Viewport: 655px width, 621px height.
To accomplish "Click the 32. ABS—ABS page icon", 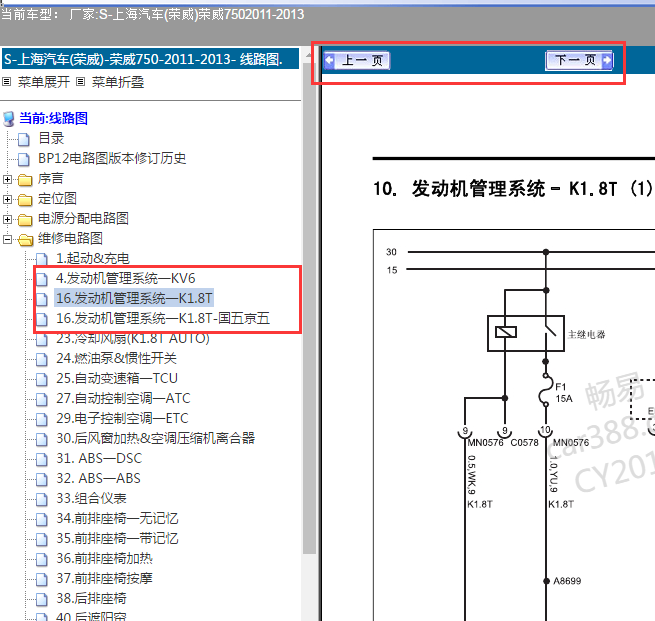I will click(x=41, y=479).
